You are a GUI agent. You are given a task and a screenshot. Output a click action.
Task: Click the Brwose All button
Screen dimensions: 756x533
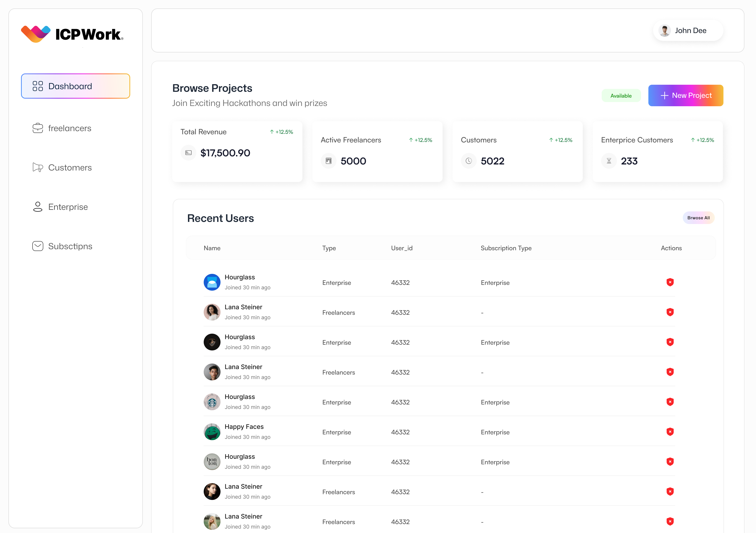[x=698, y=218]
